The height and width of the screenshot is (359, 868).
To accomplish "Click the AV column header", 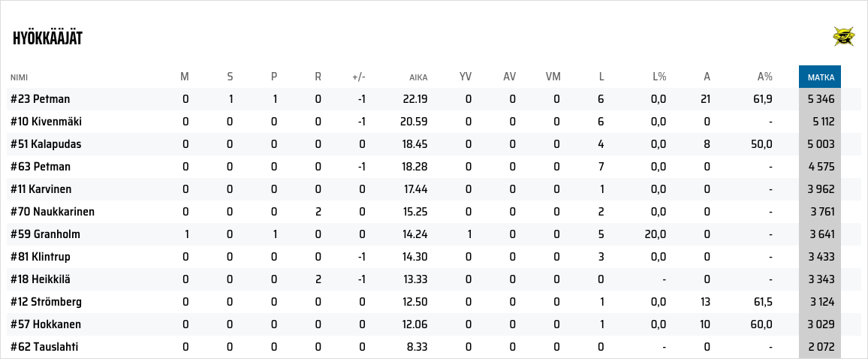I will 510,77.
